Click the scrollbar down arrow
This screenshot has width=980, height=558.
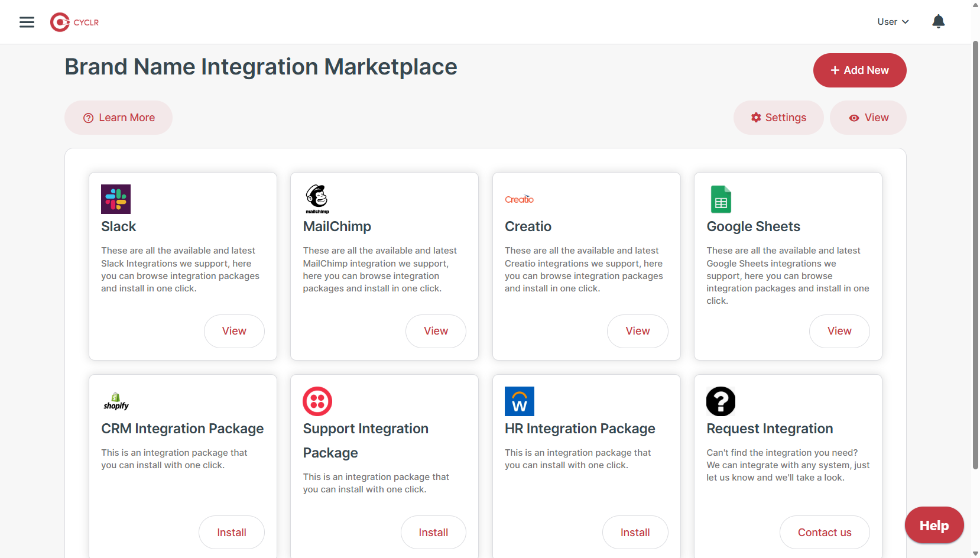[975, 554]
